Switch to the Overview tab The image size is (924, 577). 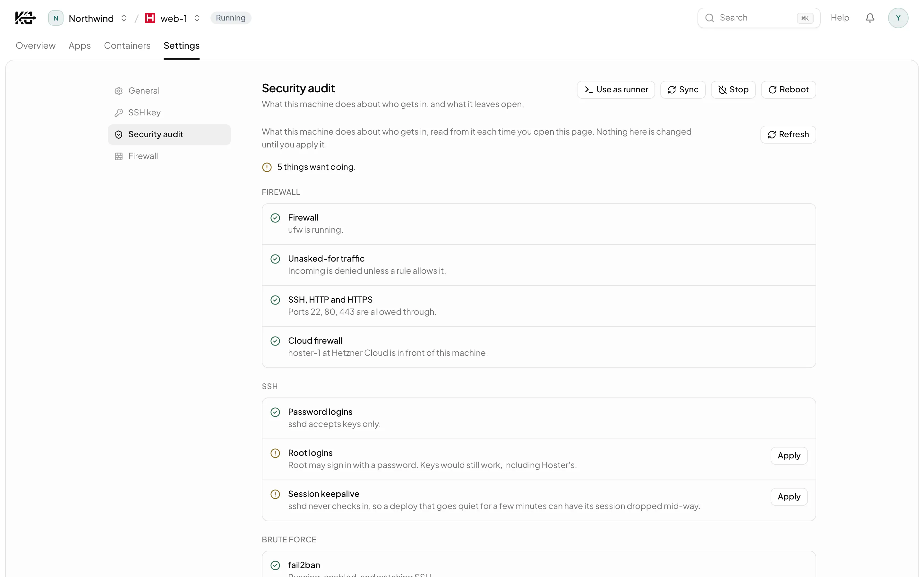coord(36,46)
